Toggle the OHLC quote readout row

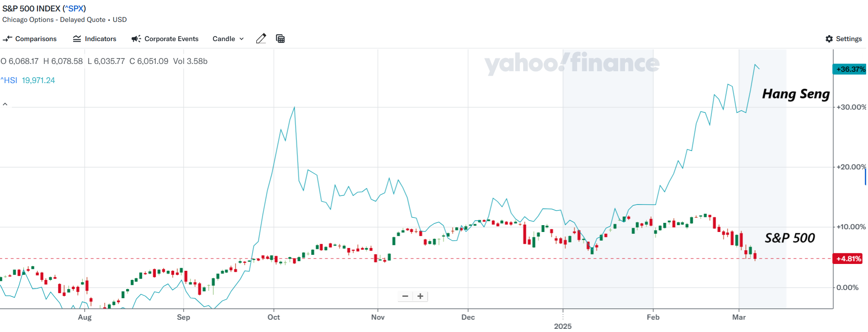point(104,61)
